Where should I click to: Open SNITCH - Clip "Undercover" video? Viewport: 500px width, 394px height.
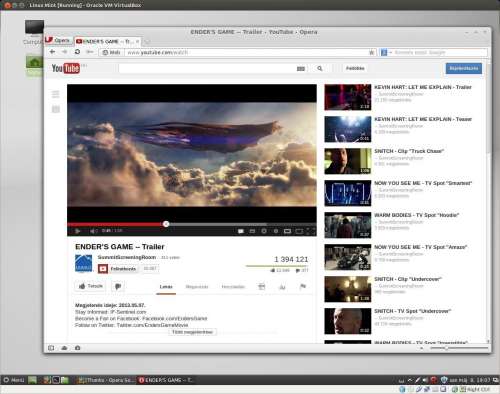(x=408, y=279)
